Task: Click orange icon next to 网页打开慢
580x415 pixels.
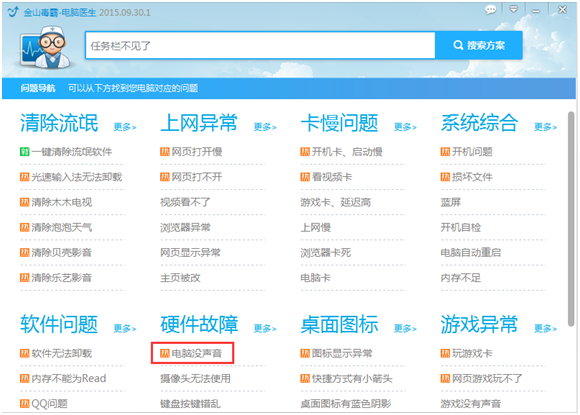Action: click(165, 152)
